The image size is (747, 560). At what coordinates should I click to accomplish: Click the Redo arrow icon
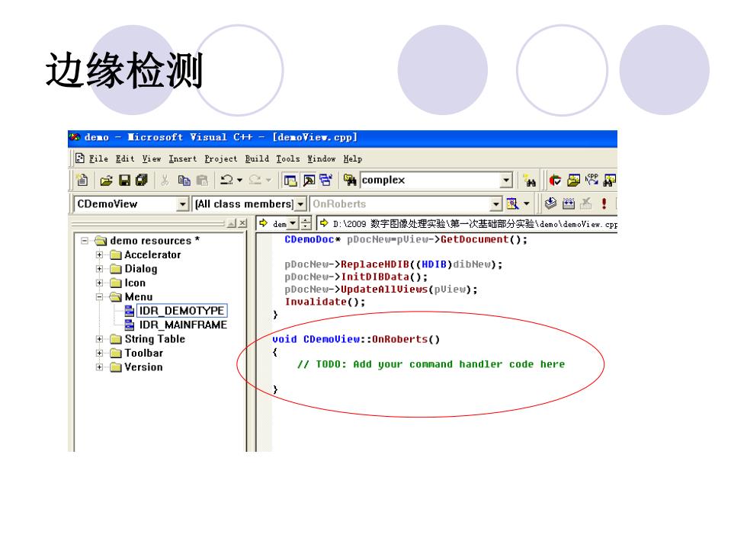(x=255, y=180)
